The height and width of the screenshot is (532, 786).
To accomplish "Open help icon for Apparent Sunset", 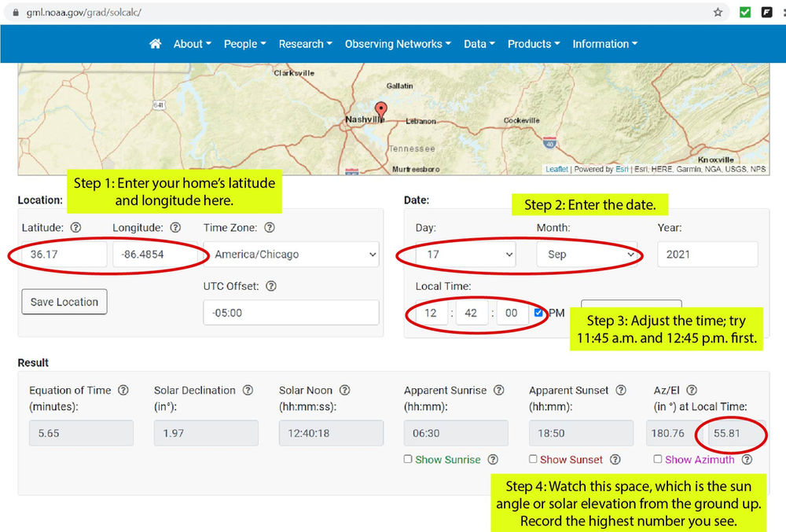I will click(621, 391).
